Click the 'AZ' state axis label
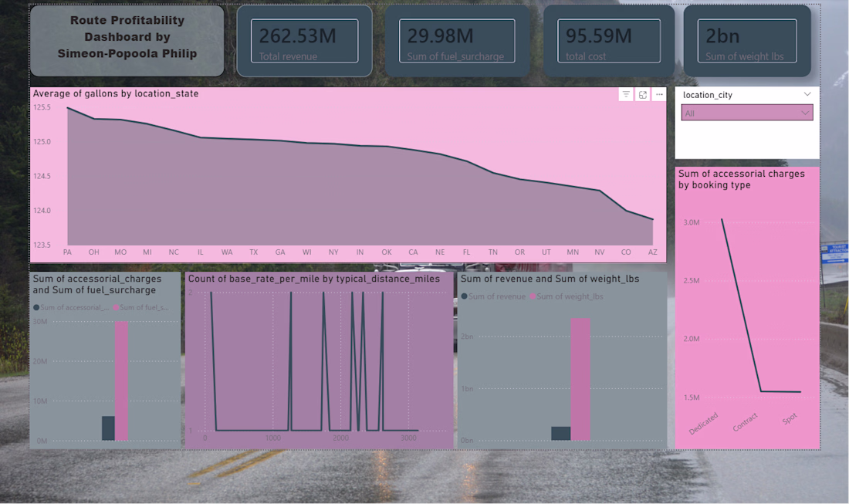Screen dimensions: 849x504 pos(653,252)
